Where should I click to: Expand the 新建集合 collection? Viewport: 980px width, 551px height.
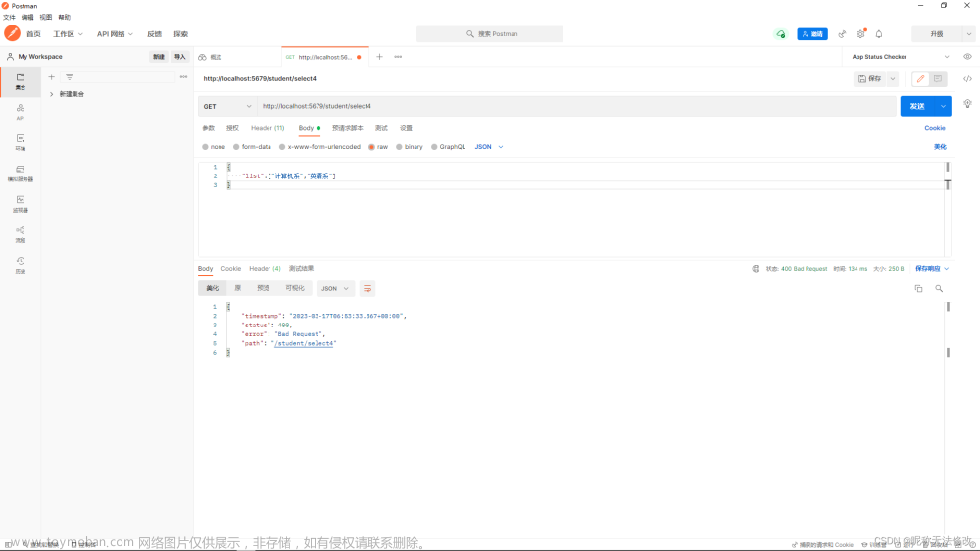tap(51, 94)
